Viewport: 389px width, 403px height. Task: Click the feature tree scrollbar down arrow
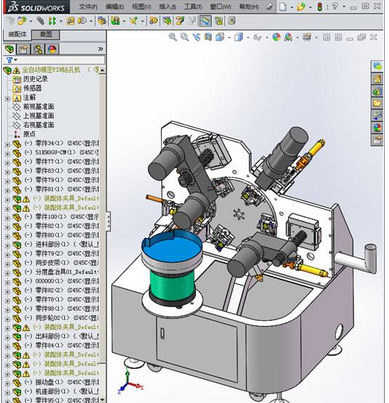[102, 399]
